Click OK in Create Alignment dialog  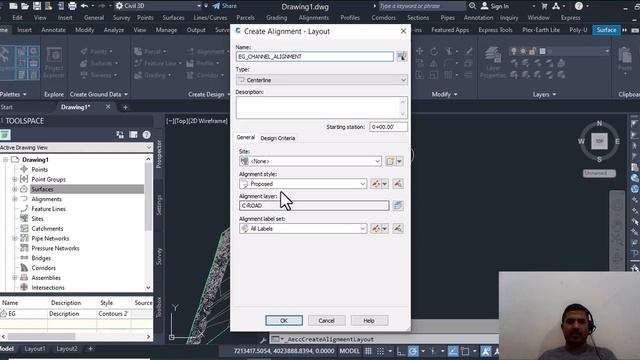[284, 320]
